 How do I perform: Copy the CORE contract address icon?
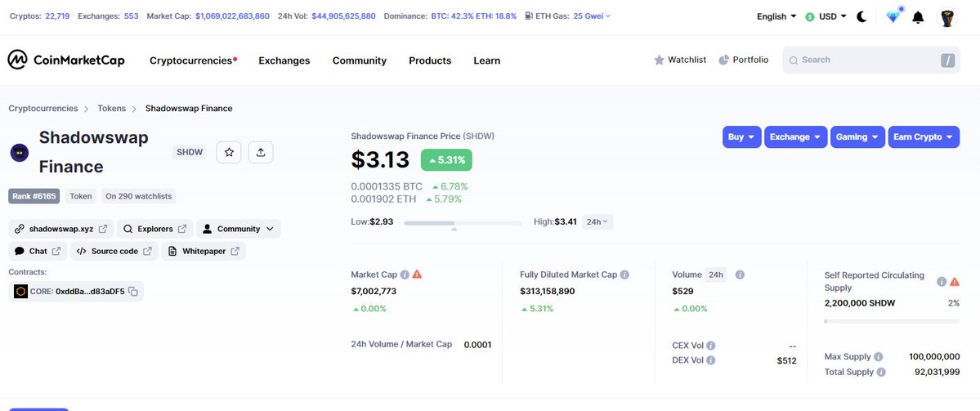point(133,291)
